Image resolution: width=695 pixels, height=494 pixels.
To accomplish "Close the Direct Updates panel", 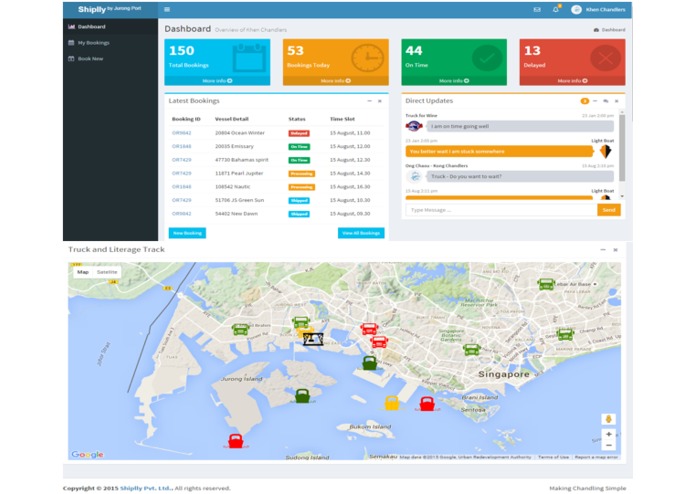I will tap(617, 101).
